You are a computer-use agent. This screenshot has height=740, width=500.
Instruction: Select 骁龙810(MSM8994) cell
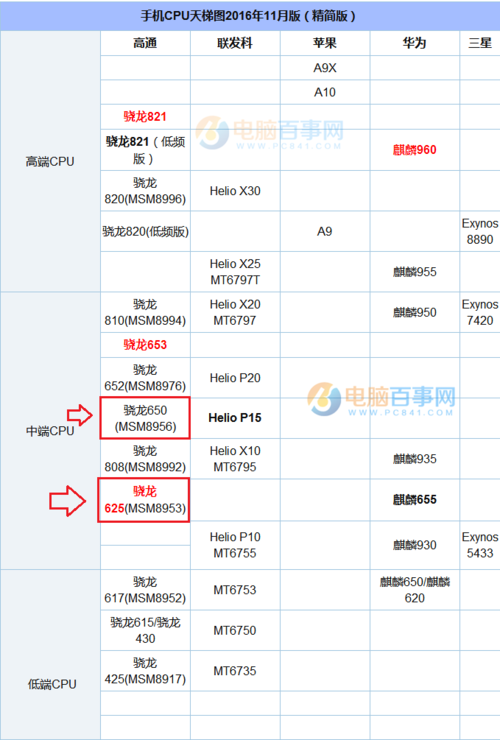[x=145, y=312]
